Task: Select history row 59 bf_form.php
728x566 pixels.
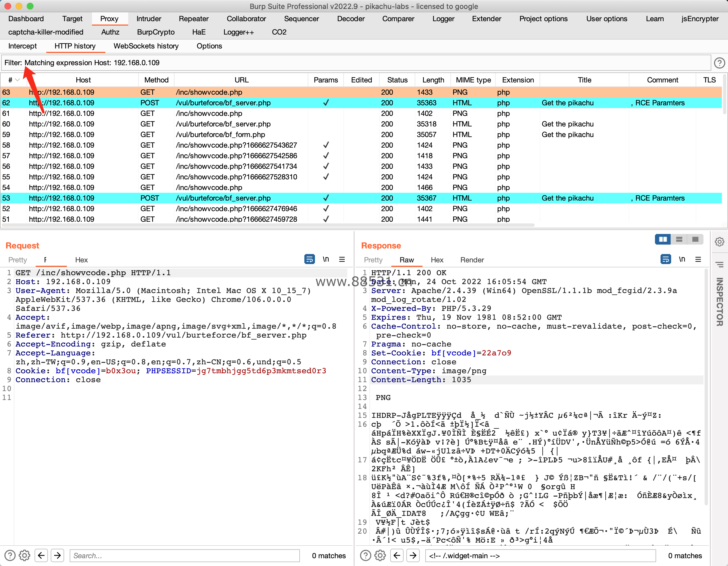Action: [361, 135]
